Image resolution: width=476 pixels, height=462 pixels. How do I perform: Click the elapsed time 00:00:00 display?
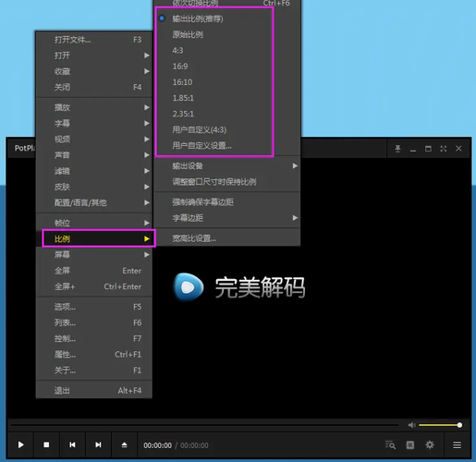point(157,445)
